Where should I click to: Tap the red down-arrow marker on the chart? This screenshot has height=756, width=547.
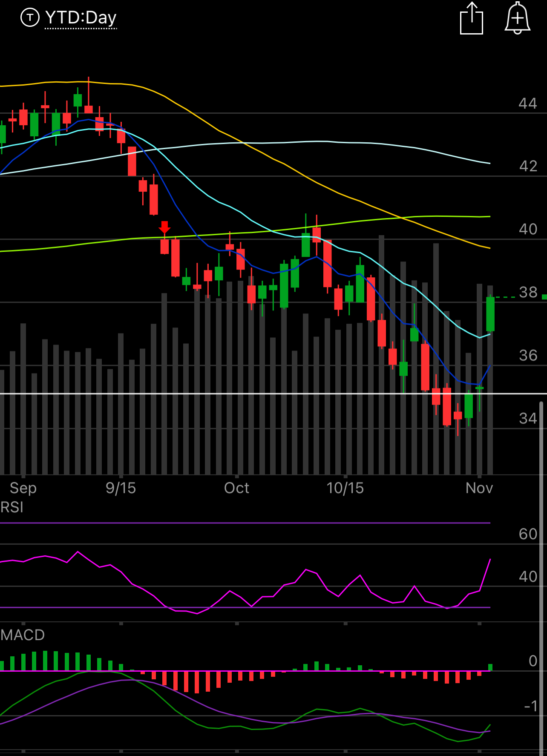164,227
